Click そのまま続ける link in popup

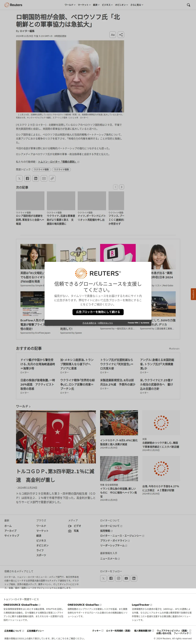coord(89,323)
